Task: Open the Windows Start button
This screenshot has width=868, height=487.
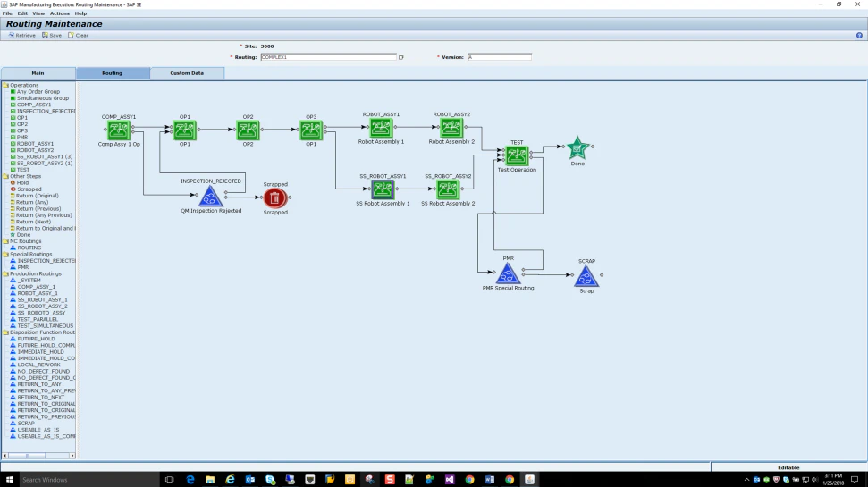Action: [10, 480]
